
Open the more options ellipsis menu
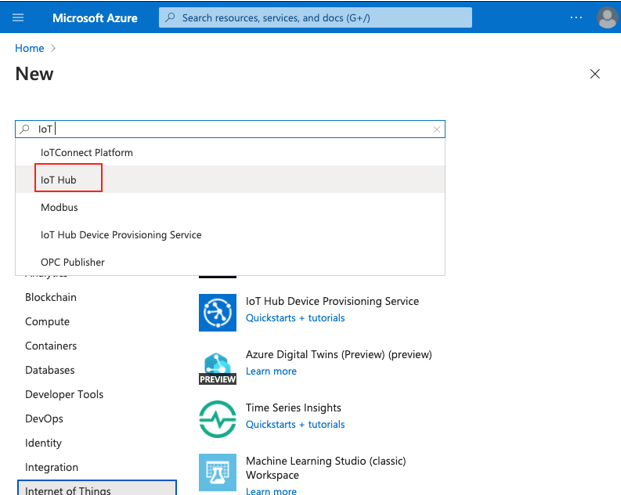coord(576,17)
